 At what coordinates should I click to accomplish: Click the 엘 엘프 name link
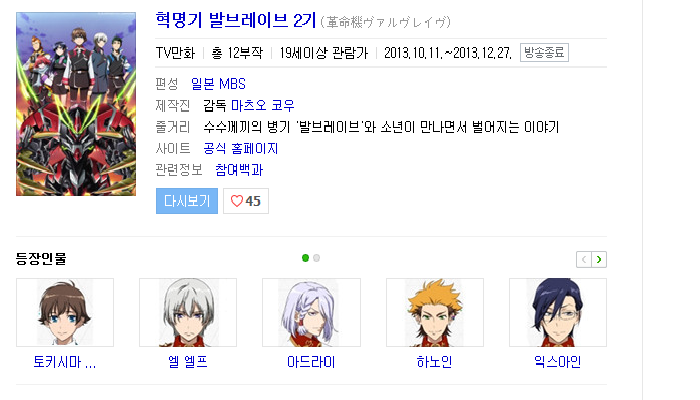188,362
